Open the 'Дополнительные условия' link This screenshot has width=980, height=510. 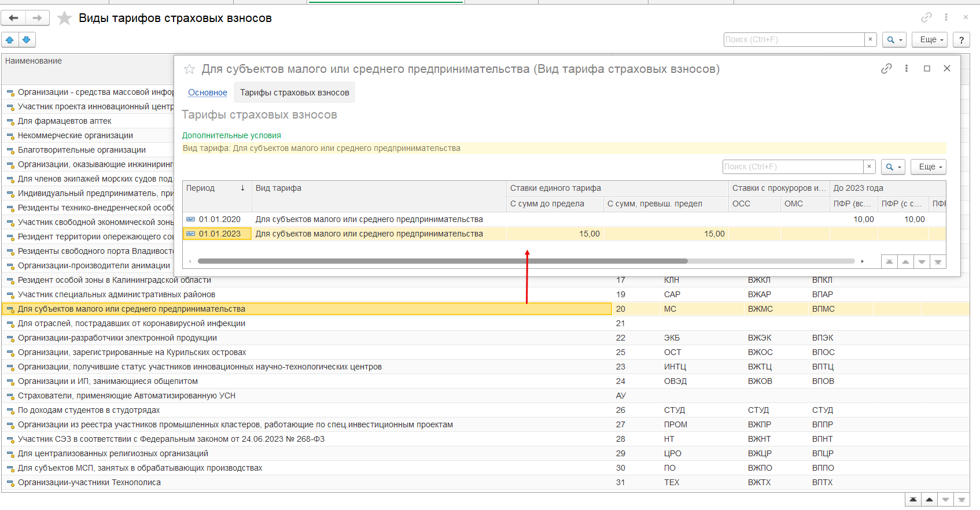(x=231, y=135)
